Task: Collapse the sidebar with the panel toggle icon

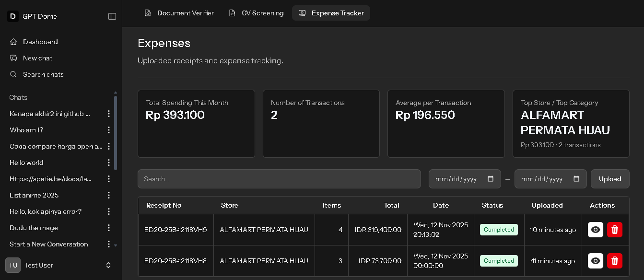Action: click(112, 16)
